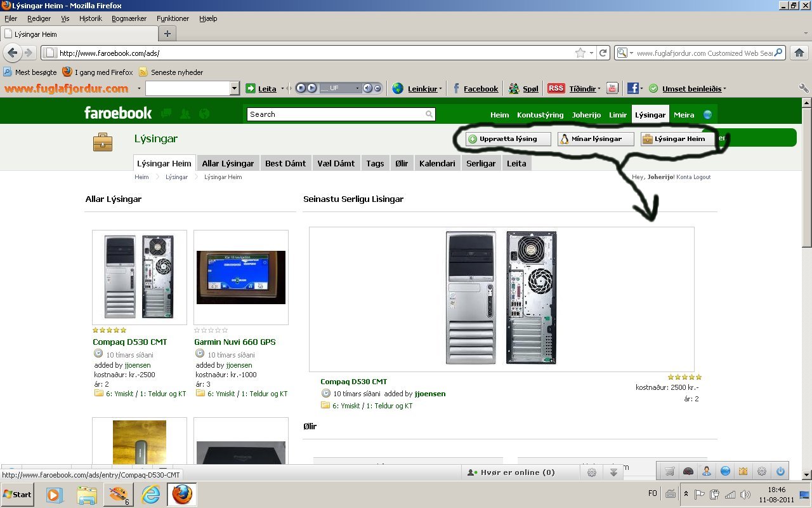812x508 pixels.
Task: Open the shopping cart icon in bottom dock
Action: 669,471
